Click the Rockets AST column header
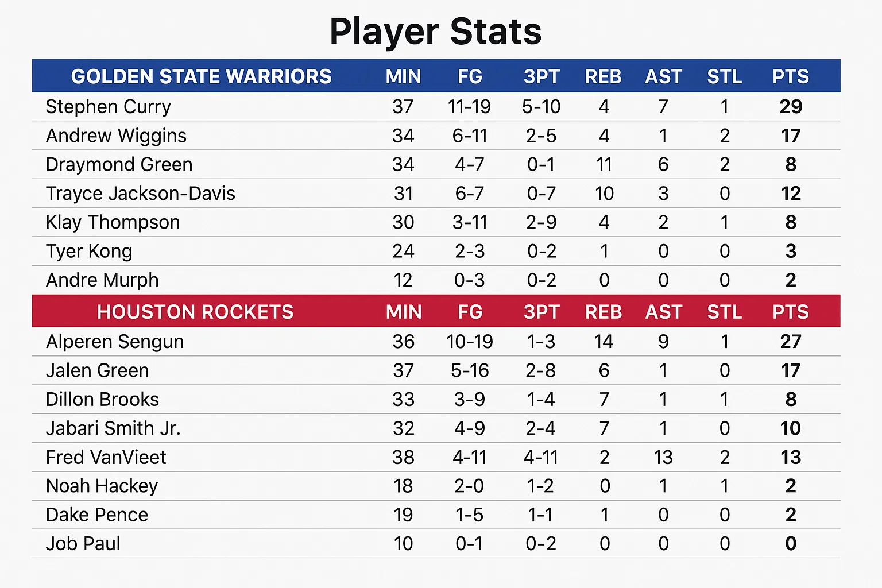 663,312
